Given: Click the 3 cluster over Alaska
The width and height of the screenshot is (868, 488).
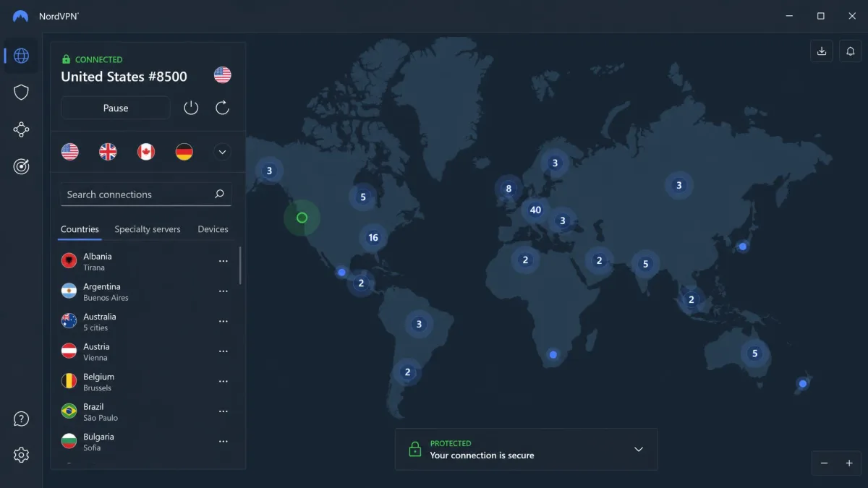Looking at the screenshot, I should (x=269, y=171).
